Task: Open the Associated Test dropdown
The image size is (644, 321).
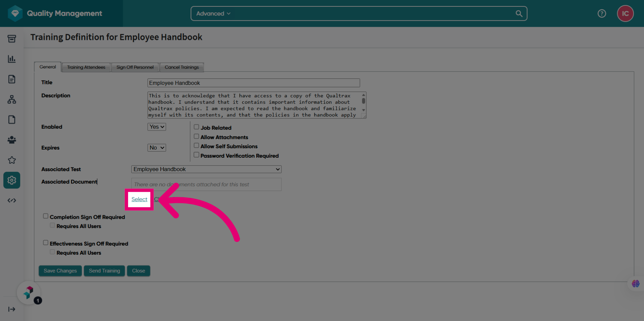Action: [206, 169]
